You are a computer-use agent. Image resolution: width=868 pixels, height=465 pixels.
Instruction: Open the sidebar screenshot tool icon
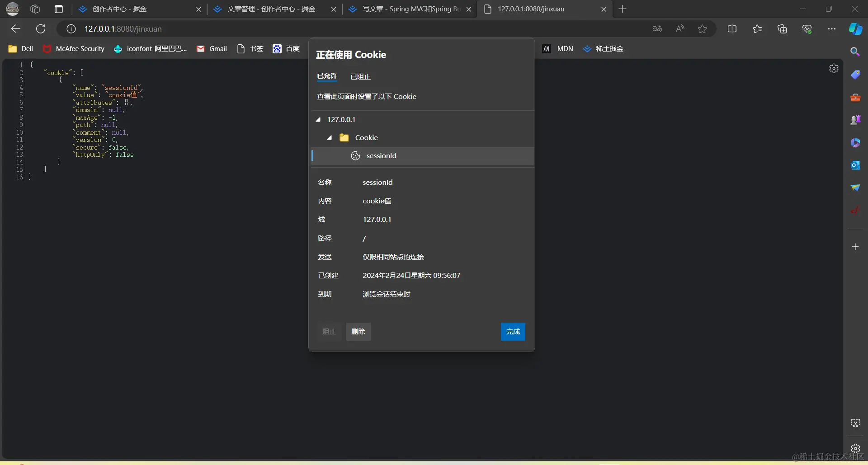[x=855, y=423]
